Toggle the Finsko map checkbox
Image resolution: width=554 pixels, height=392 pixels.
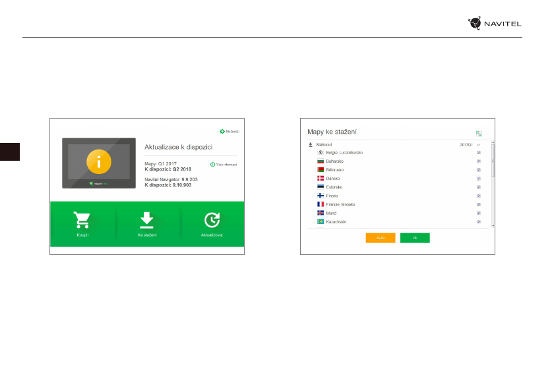click(x=478, y=196)
